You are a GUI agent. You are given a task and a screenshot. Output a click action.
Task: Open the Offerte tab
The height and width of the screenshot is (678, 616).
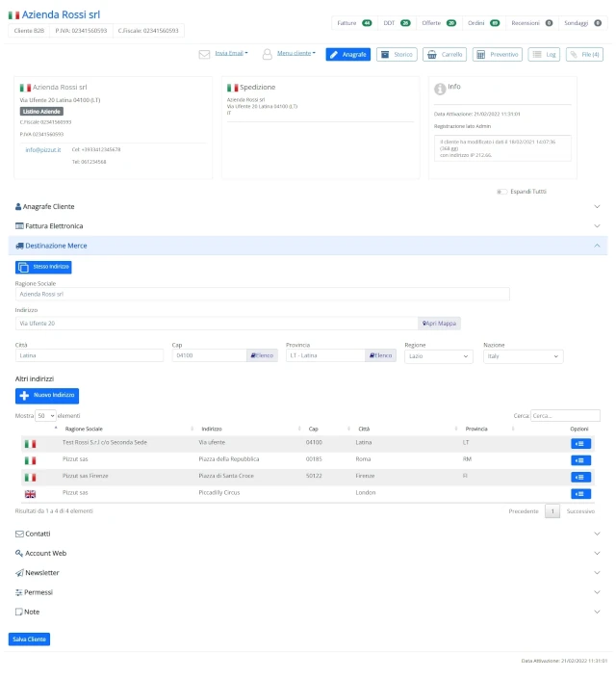439,23
